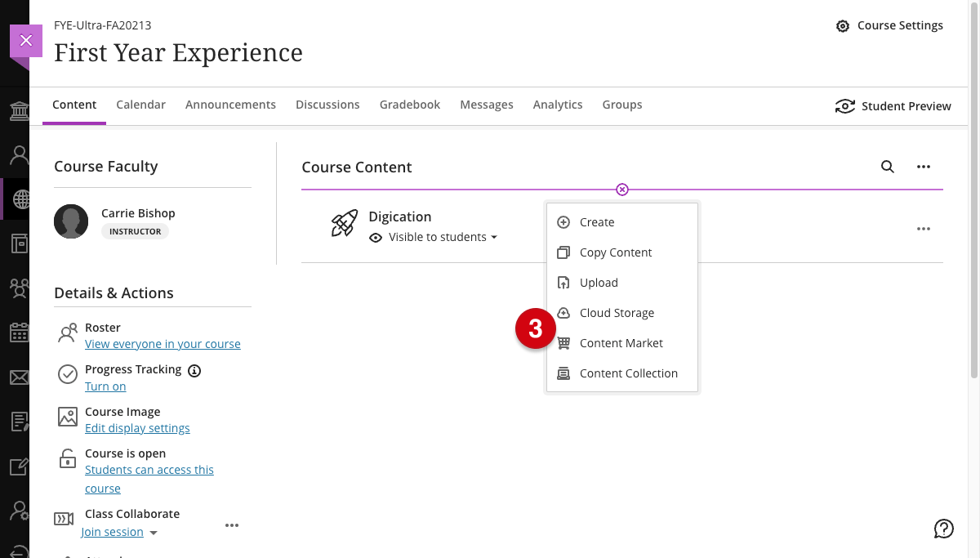Click the FYE-Ultra-FA20213 course ID
Viewport: 980px width, 558px height.
coord(102,25)
